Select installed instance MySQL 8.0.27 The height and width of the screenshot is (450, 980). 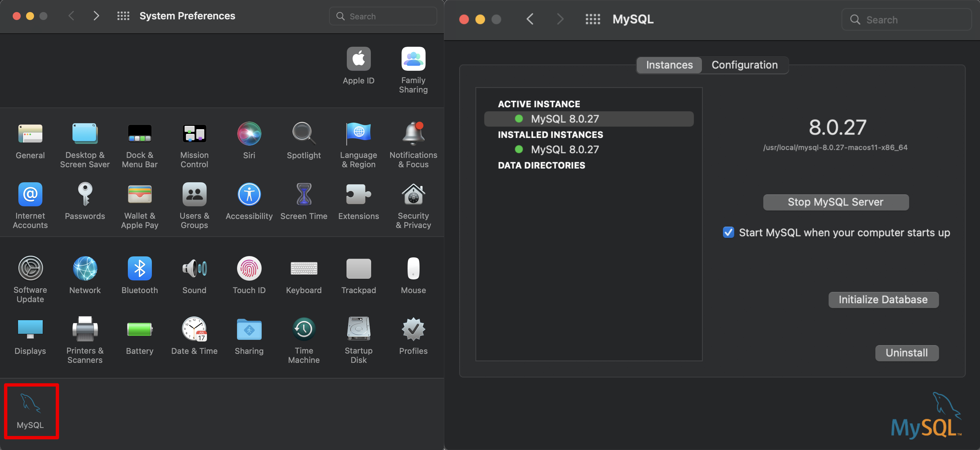564,150
